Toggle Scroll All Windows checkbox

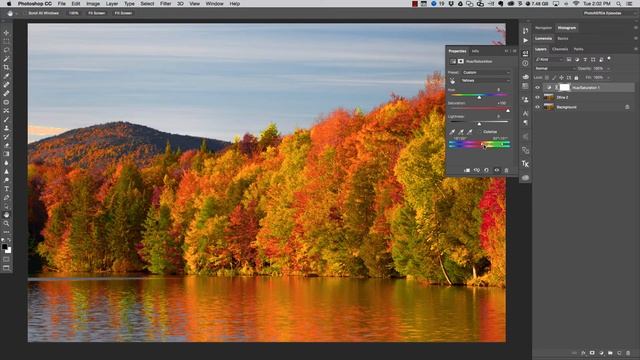click(26, 13)
